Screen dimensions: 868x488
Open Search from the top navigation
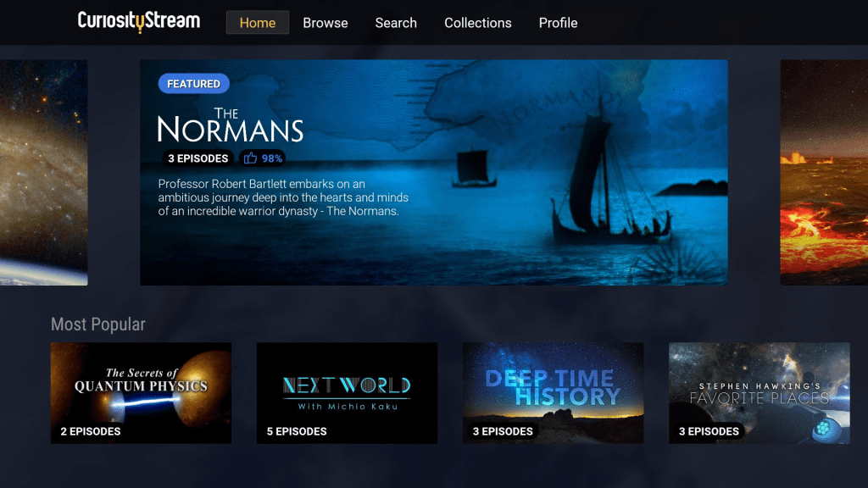point(396,23)
